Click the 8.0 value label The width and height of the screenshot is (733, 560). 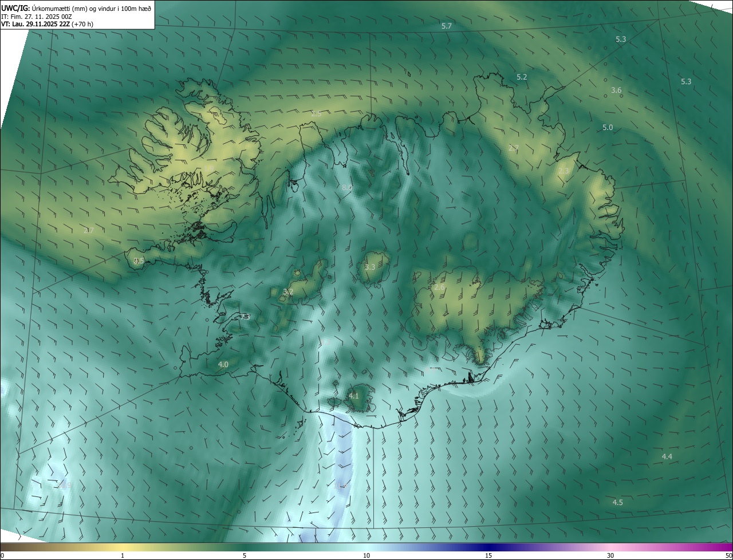[346, 188]
